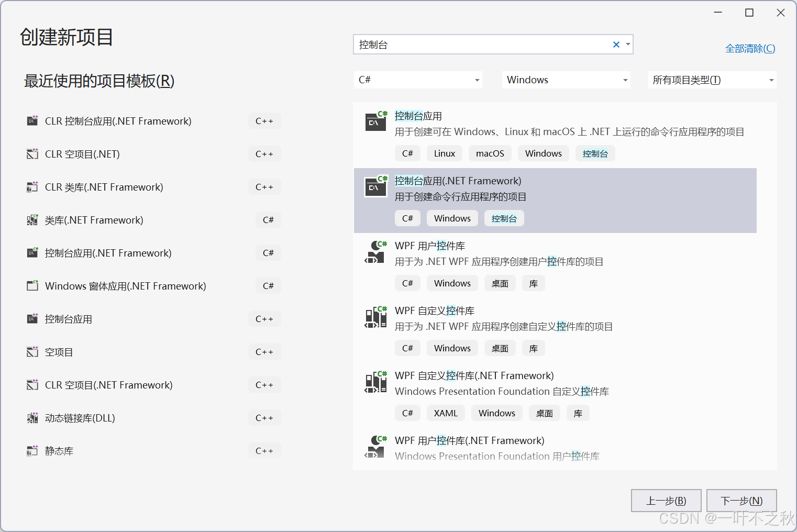Clear the search with the X icon

point(616,45)
